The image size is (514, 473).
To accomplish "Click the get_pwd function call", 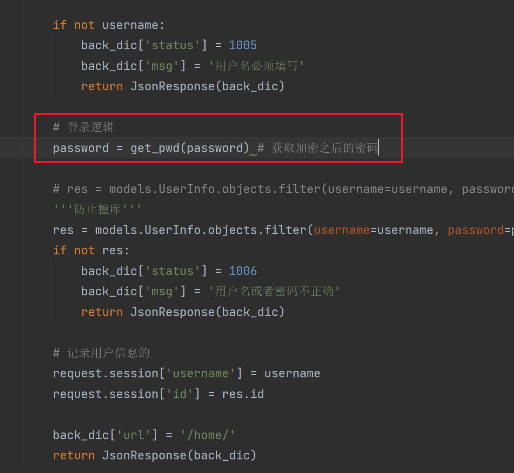I will click(189, 148).
